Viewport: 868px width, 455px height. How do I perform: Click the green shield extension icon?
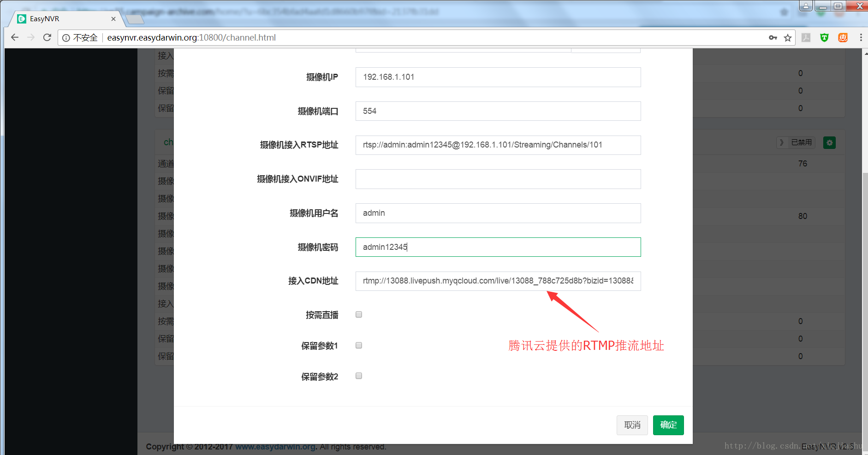tap(825, 38)
